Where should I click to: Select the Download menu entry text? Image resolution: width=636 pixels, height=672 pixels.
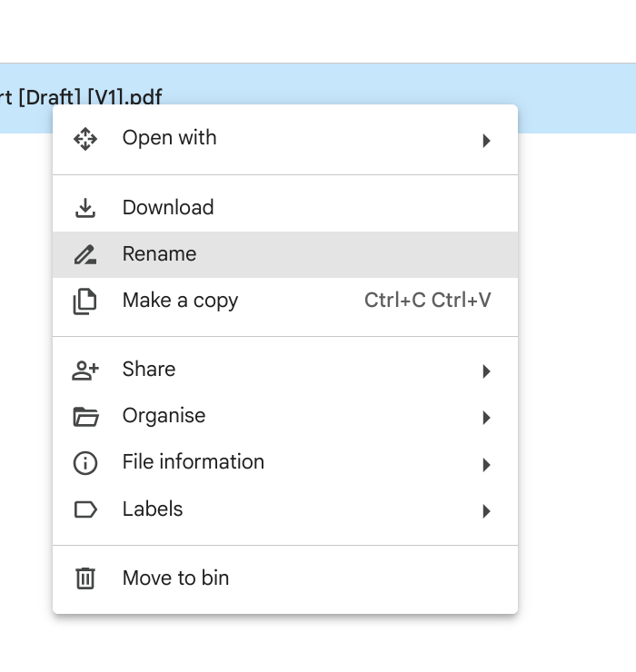[168, 208]
